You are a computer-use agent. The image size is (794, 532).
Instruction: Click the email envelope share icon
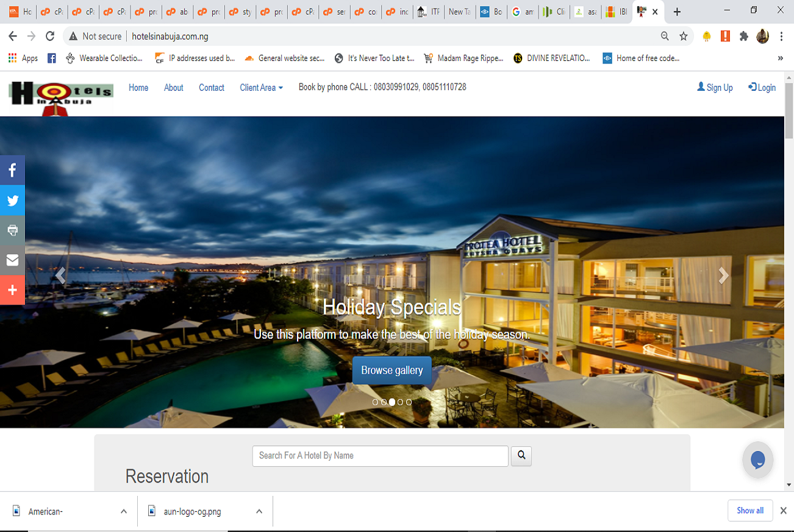pos(12,260)
